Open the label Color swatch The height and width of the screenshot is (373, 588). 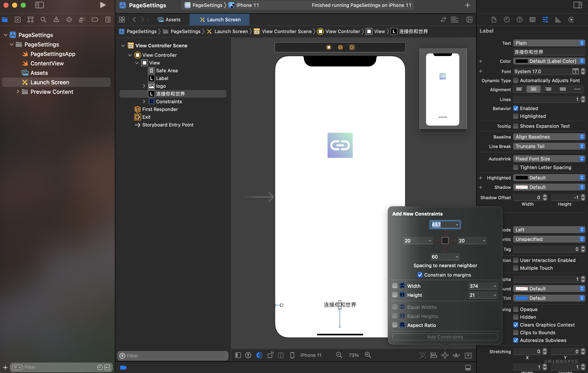[x=521, y=61]
